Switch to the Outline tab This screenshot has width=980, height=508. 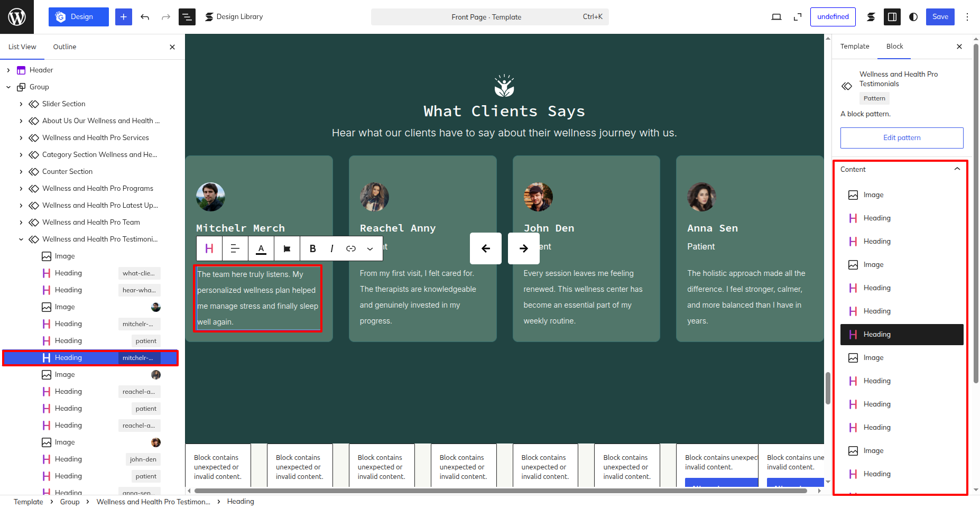(x=64, y=47)
